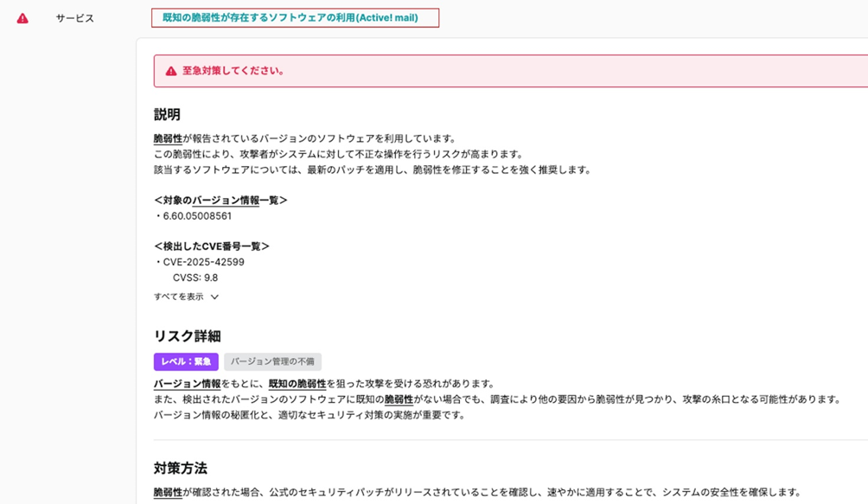Image resolution: width=868 pixels, height=504 pixels.
Task: Click the バージョン管理の不備 category tag
Action: (x=271, y=361)
